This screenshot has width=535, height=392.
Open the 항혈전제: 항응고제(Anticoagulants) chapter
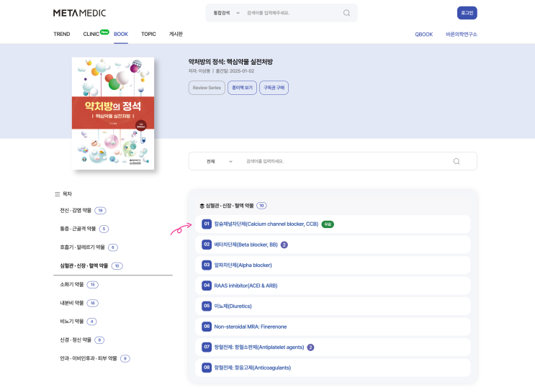tap(333, 368)
